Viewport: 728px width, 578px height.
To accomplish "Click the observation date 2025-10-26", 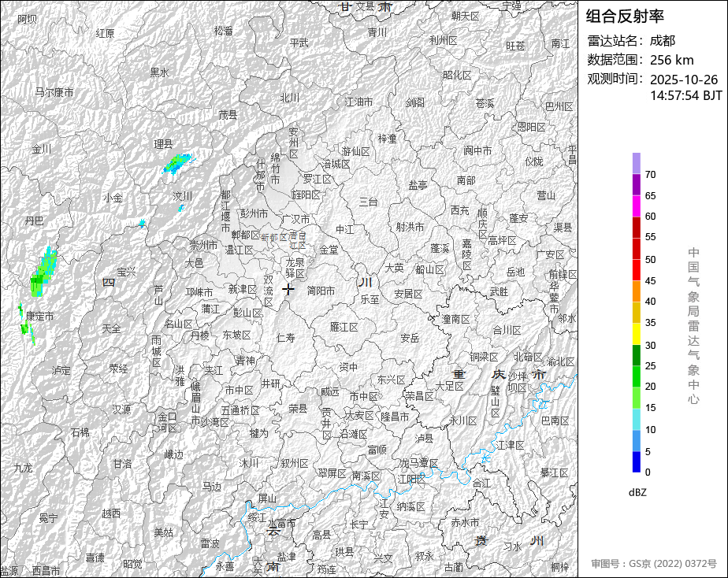I will click(x=684, y=80).
